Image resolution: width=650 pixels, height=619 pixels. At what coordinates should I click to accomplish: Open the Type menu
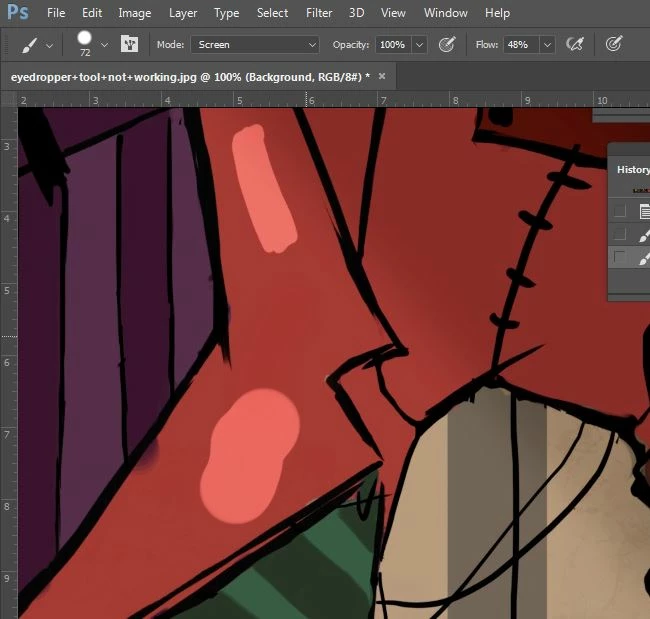226,13
